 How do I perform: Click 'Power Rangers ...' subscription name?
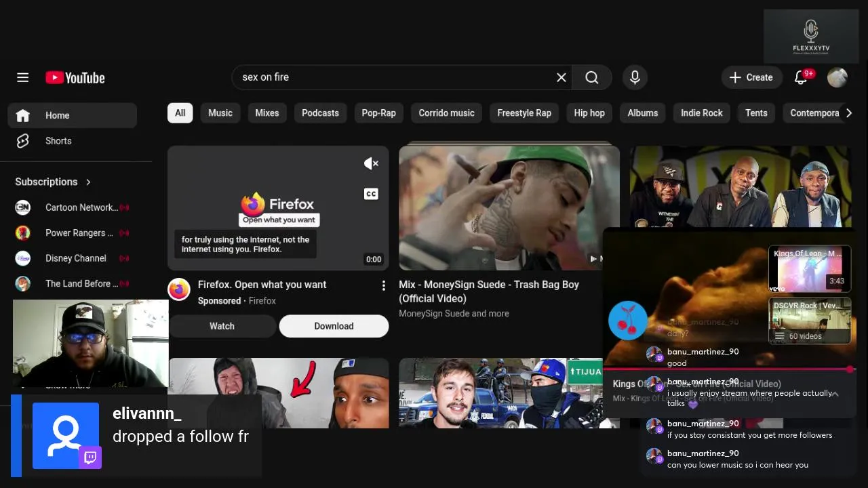coord(79,232)
